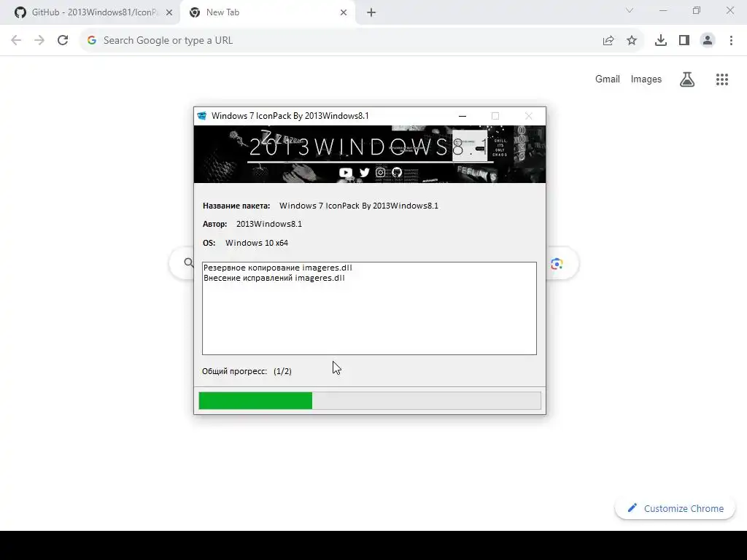
Task: Click the author value '2013Windows8.1'
Action: 269,224
